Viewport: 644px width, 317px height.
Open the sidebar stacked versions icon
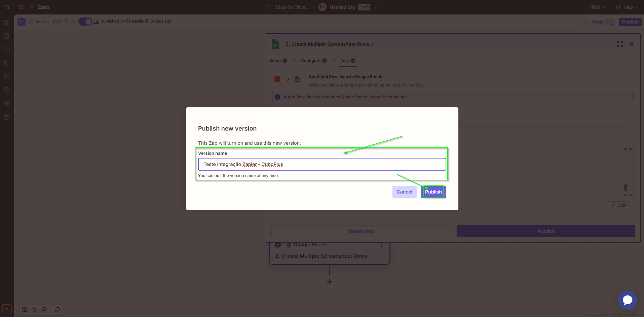(7, 117)
